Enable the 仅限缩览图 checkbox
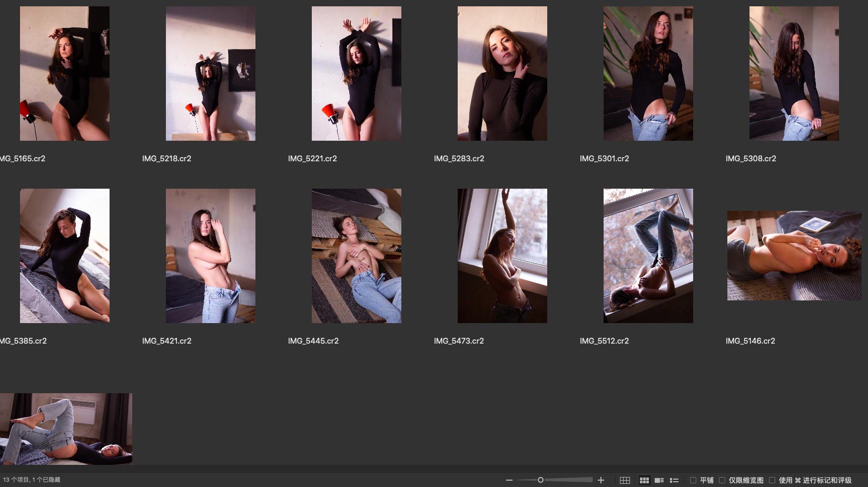This screenshot has height=487, width=868. tap(722, 480)
